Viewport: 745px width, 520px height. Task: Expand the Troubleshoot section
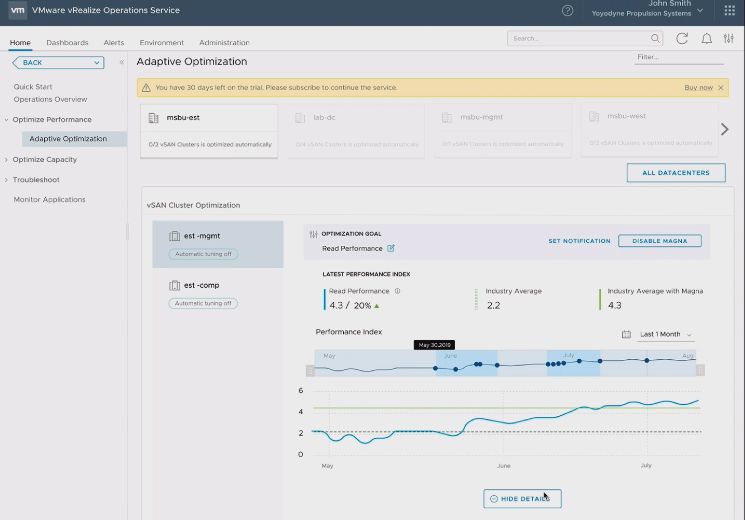coord(6,180)
